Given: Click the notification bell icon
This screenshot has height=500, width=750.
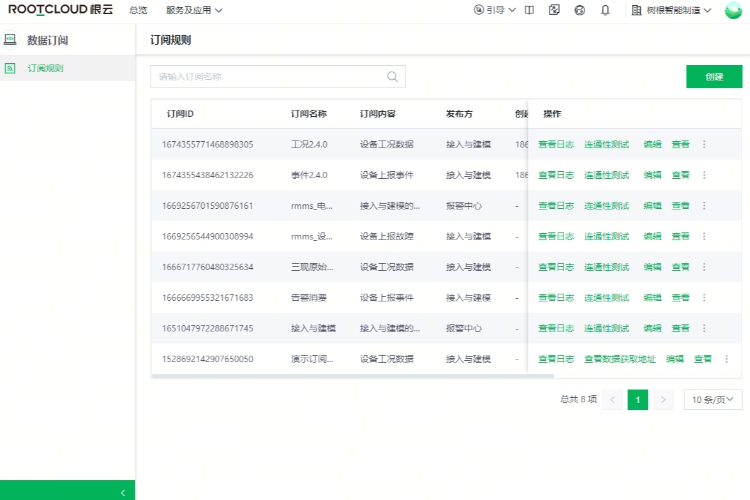Looking at the screenshot, I should tap(605, 10).
